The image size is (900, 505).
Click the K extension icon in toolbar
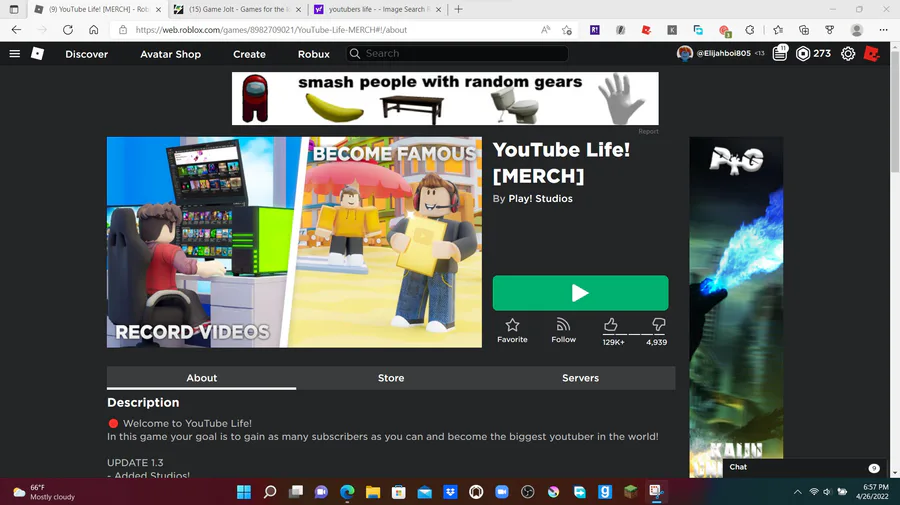(x=672, y=30)
